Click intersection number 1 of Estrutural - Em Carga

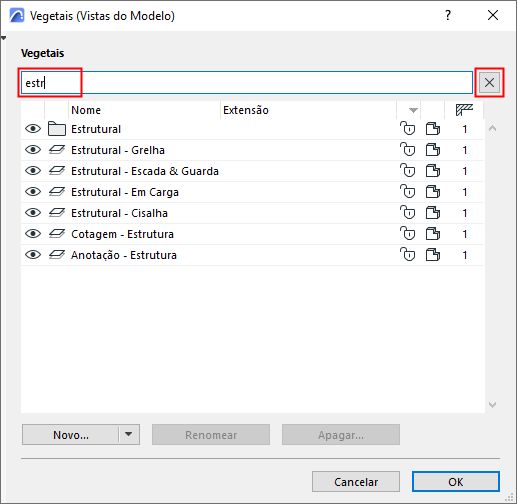coord(464,192)
